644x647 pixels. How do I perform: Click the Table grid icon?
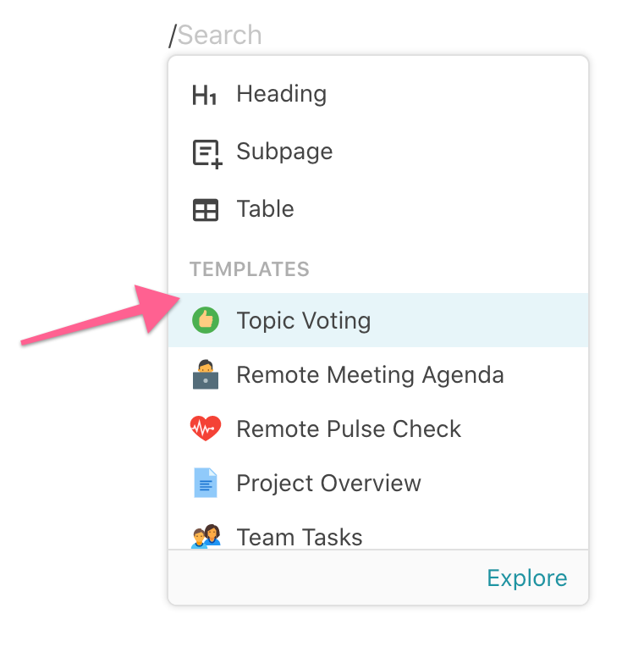206,210
